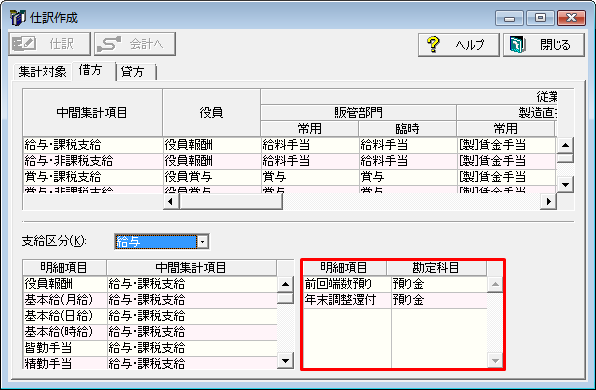Select 基本給(時給) in the detail list
The height and width of the screenshot is (390, 596).
tap(64, 332)
